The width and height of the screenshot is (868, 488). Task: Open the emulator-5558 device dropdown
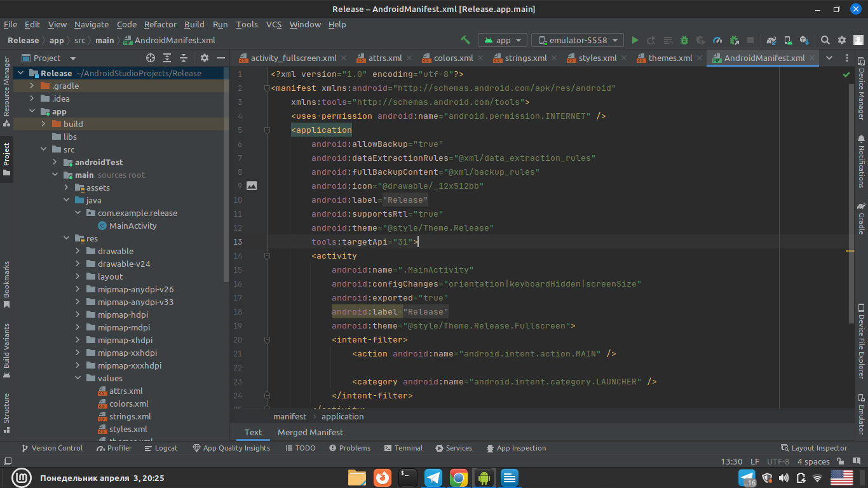click(577, 40)
